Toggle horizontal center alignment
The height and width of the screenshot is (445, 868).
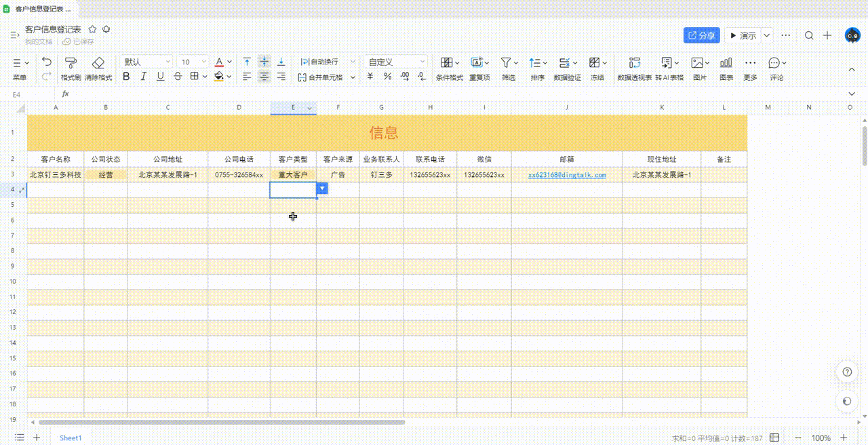point(264,77)
